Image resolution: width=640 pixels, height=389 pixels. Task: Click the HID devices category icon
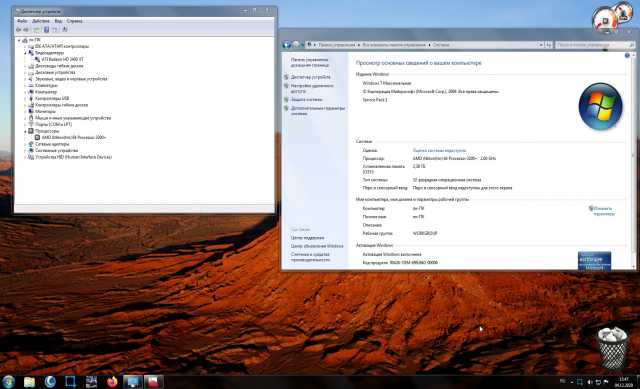tap(31, 157)
